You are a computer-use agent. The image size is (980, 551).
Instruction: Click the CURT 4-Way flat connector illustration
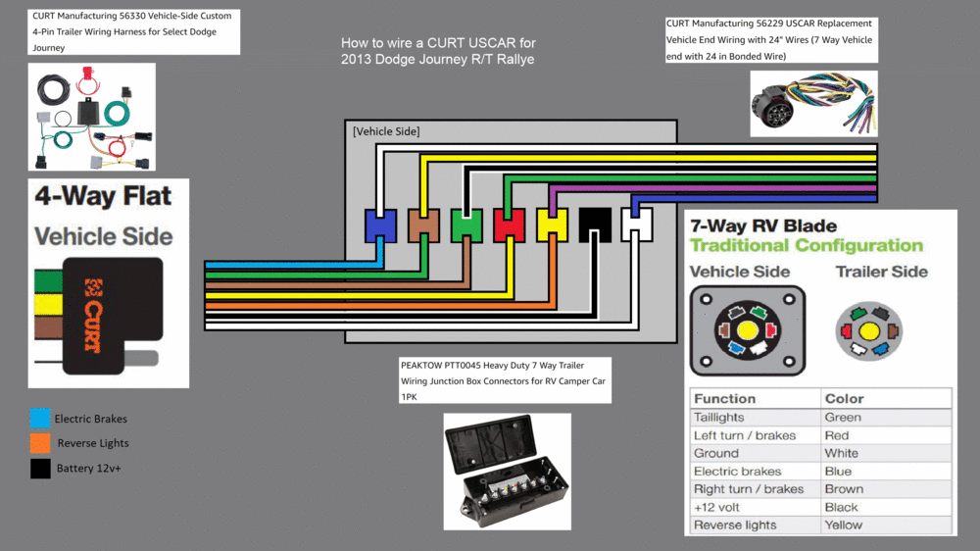[99, 316]
